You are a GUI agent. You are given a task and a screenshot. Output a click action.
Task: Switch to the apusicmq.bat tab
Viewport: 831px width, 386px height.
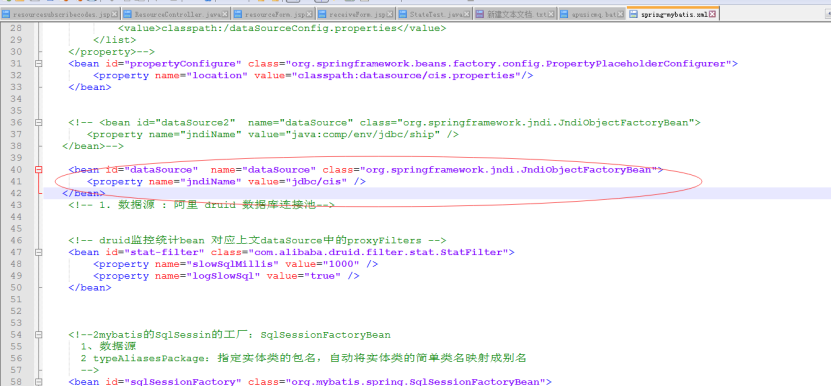[592, 14]
